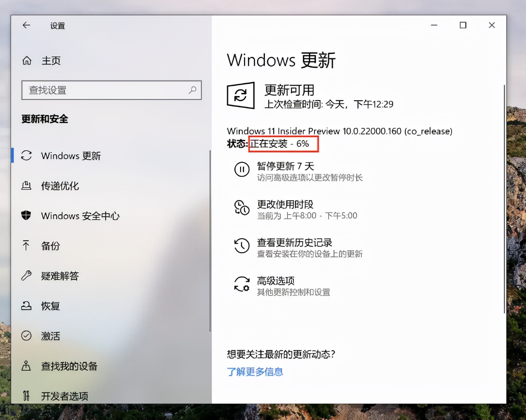Click 当前为 上午8:00 - 下午5:00 text
The width and height of the screenshot is (526, 420).
click(307, 215)
